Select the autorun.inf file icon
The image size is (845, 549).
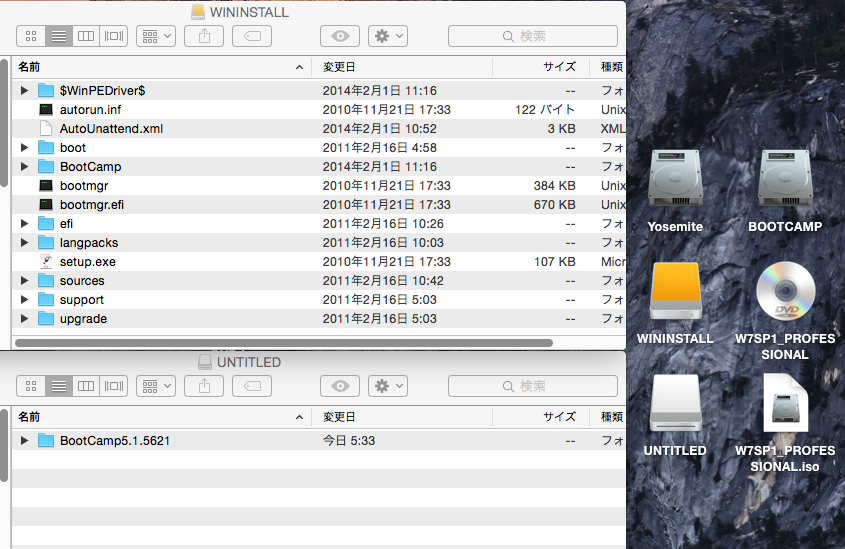click(46, 109)
